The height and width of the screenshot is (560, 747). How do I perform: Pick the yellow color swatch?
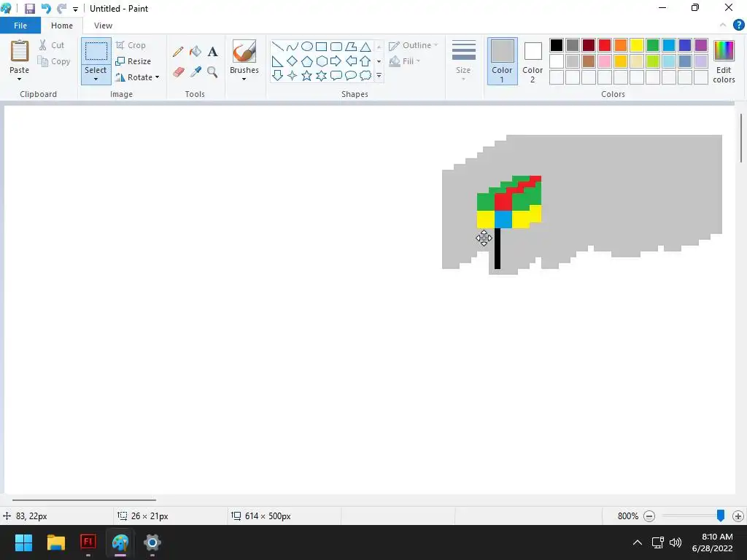pos(636,45)
